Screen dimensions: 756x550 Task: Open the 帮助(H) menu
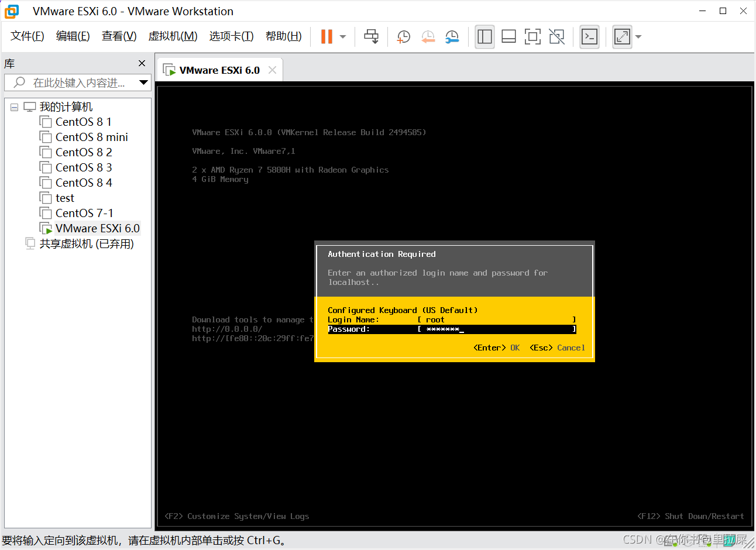click(x=284, y=36)
